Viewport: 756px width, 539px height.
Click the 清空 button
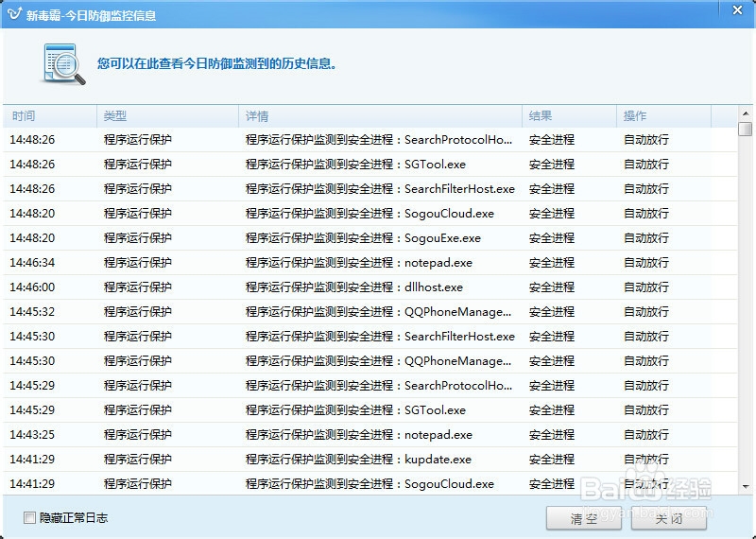(583, 519)
